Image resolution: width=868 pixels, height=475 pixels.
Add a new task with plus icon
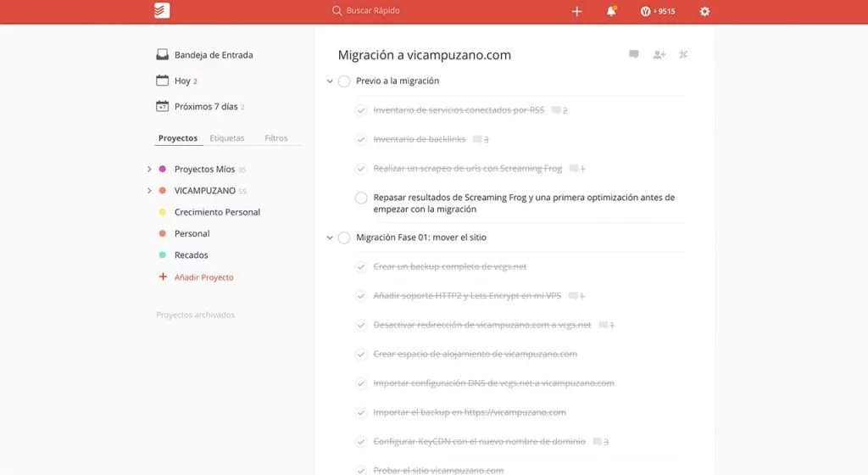[576, 11]
